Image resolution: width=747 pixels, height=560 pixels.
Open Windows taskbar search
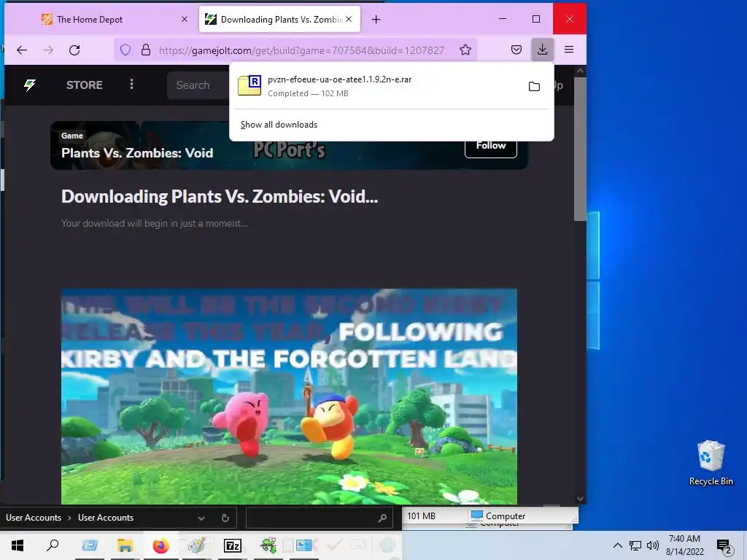(x=53, y=545)
